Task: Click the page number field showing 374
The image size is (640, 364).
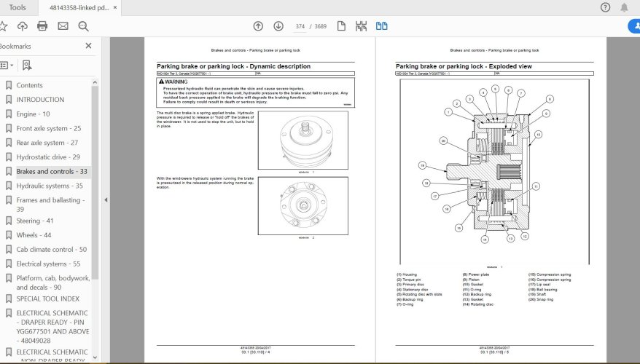Action: click(x=300, y=26)
